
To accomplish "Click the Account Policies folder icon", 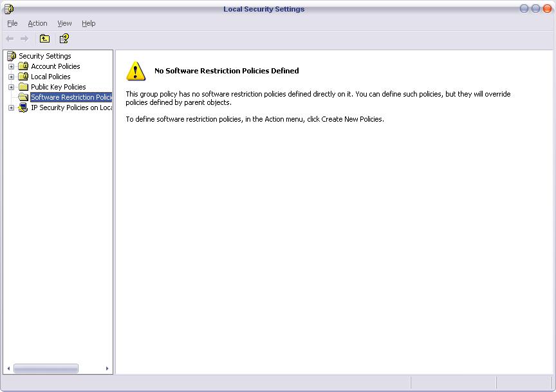I will click(23, 66).
